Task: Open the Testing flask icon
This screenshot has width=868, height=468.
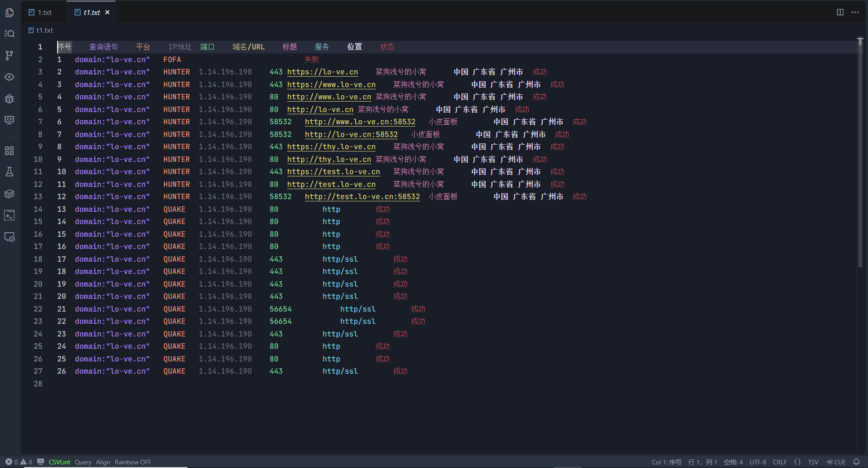Action: pyautogui.click(x=10, y=172)
